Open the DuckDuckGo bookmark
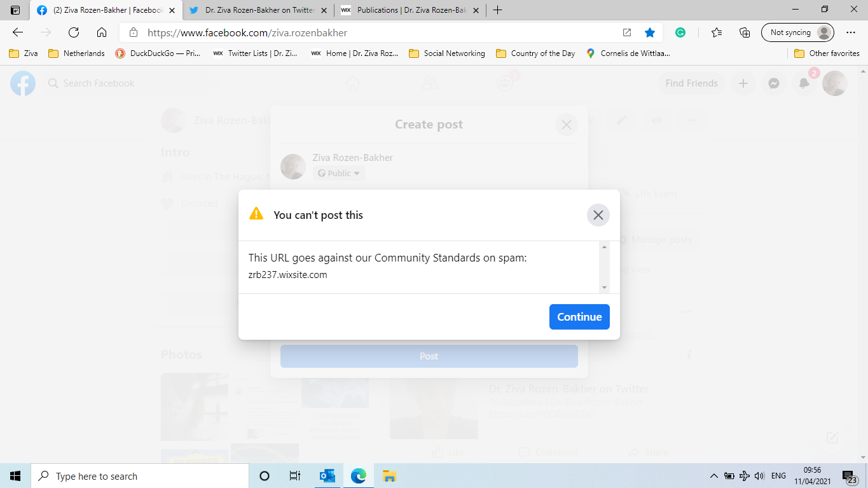 158,53
